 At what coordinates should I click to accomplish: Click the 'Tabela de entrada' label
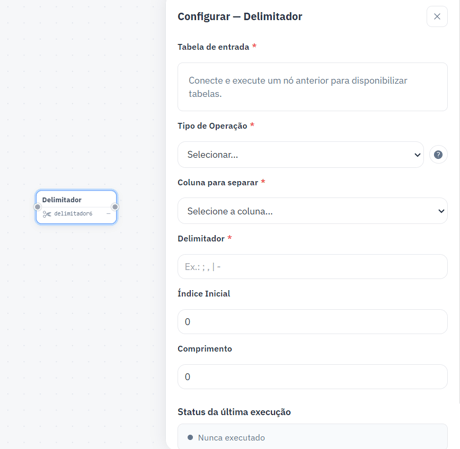(x=213, y=47)
